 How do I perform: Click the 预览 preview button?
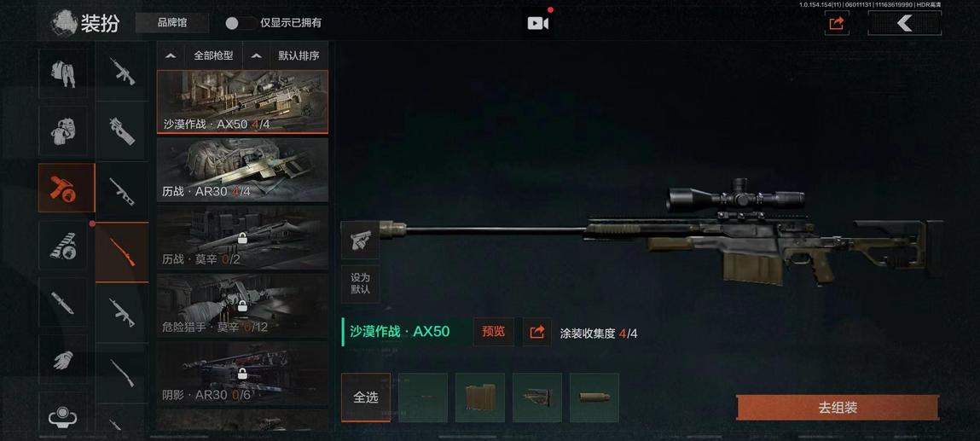click(493, 332)
